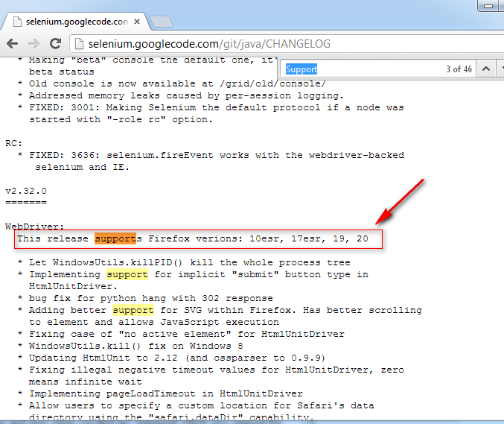Click the page icon in the address bar

pyautogui.click(x=79, y=44)
